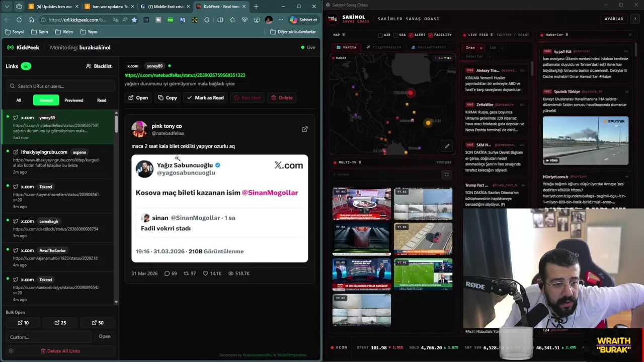Copy the selected link
Viewport: 644px width, 362px height.
point(168,98)
